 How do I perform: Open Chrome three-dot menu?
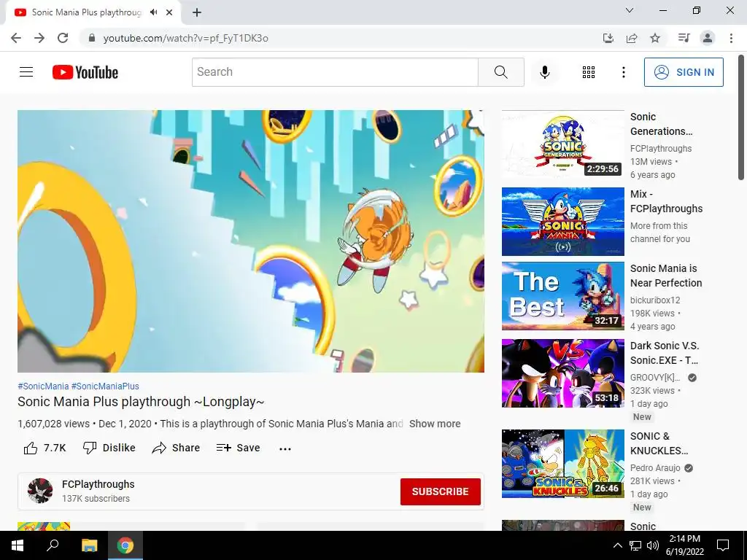click(x=731, y=38)
